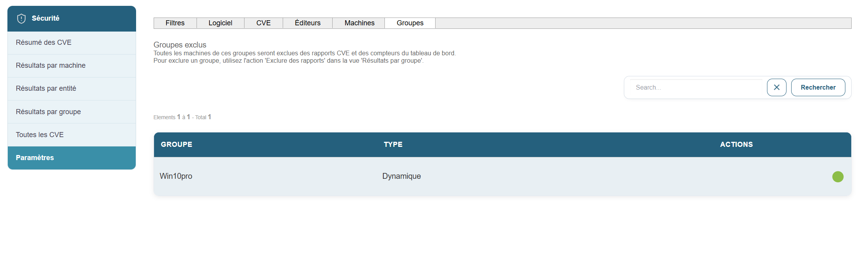Select Paramètres in the sidebar
868x275 pixels.
click(35, 158)
